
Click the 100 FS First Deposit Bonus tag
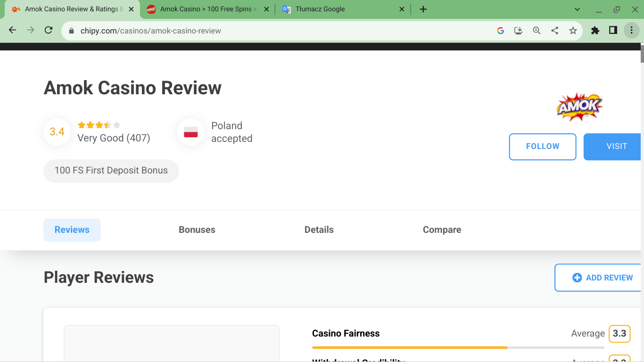point(111,171)
